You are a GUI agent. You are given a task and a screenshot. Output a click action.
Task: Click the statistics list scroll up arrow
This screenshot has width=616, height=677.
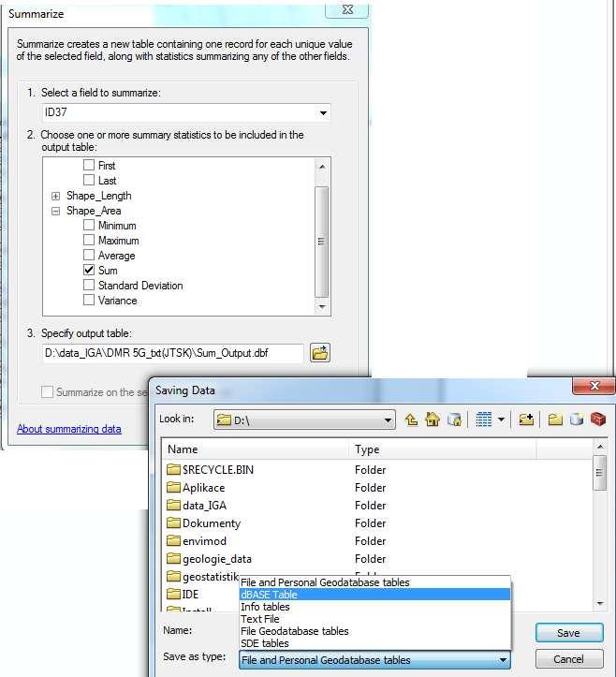point(322,167)
